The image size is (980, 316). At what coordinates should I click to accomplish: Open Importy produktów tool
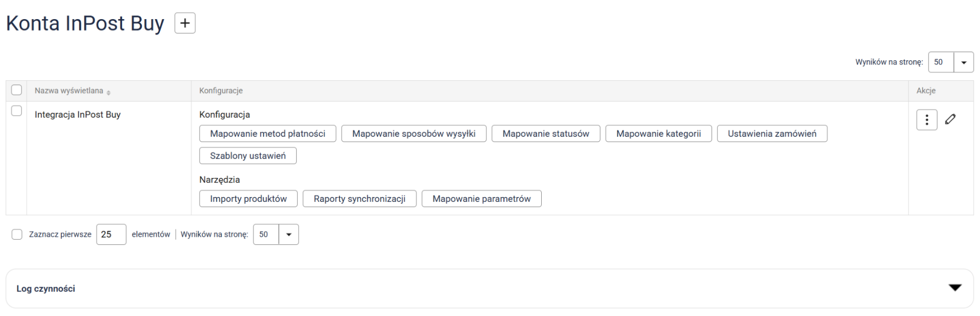click(x=248, y=199)
